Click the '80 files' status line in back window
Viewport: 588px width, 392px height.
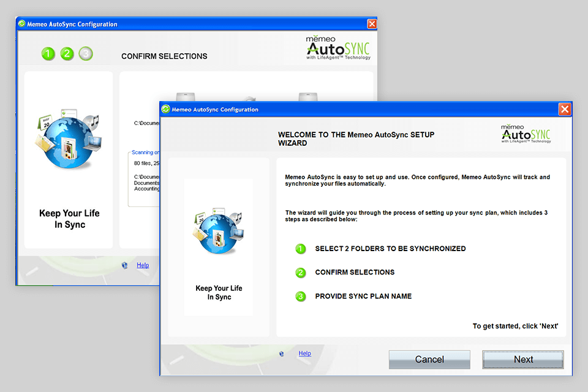(x=146, y=163)
